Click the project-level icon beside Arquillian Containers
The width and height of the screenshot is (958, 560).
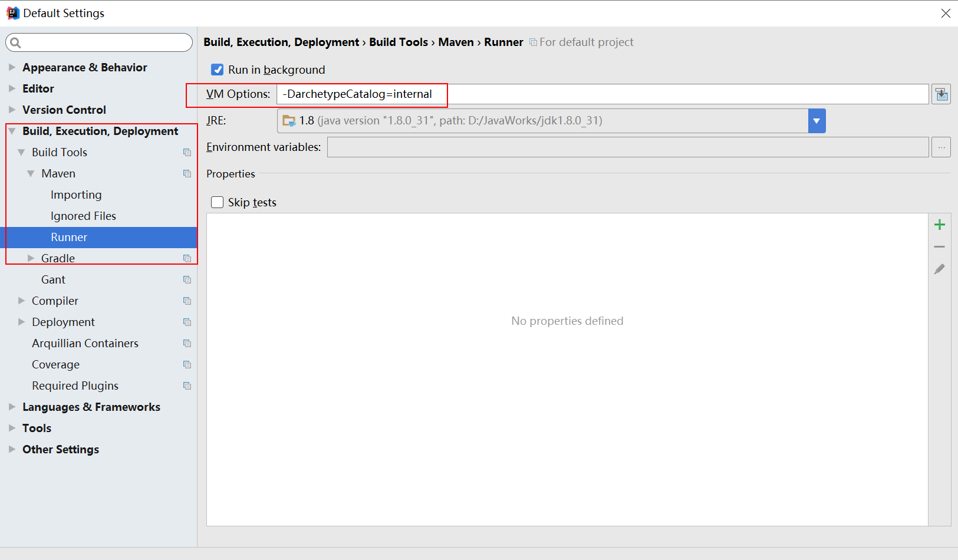coord(187,344)
